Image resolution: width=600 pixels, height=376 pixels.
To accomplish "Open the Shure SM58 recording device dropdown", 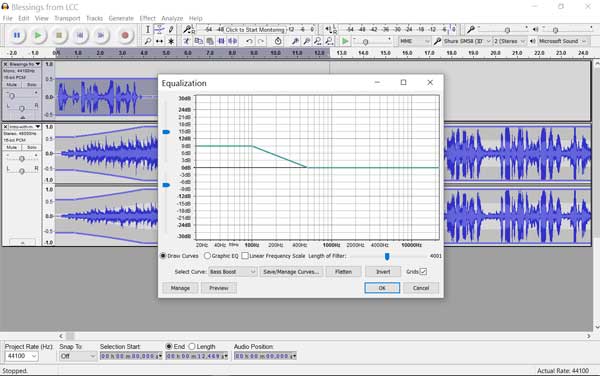I will pyautogui.click(x=467, y=41).
